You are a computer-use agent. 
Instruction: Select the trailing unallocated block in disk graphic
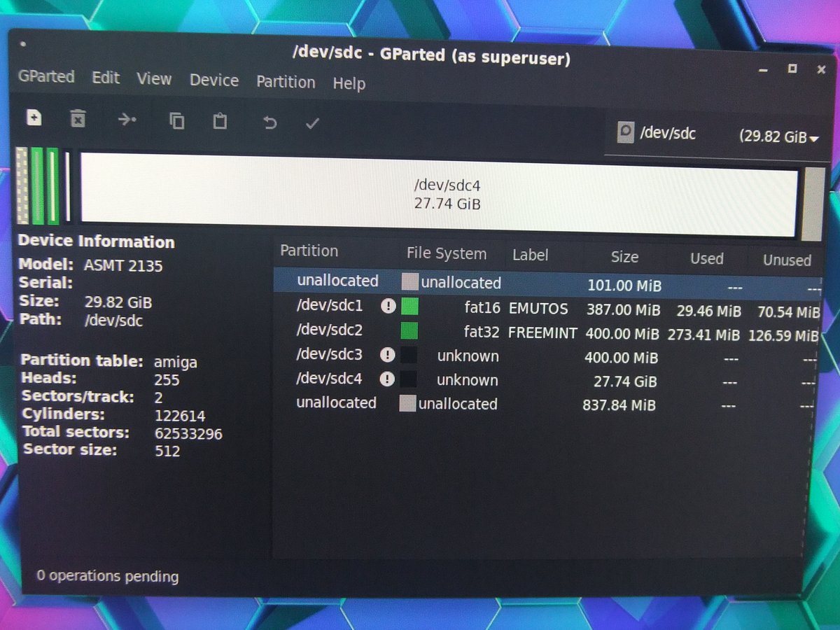point(812,204)
